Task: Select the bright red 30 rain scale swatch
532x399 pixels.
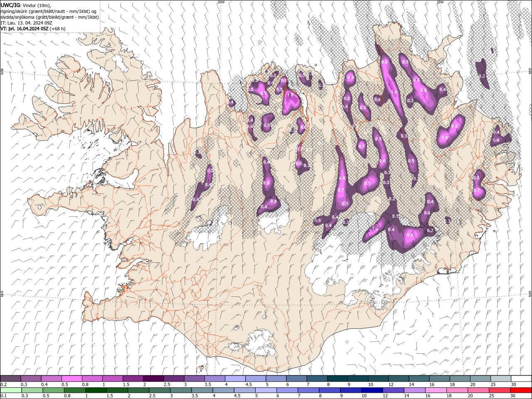Action: click(521, 390)
